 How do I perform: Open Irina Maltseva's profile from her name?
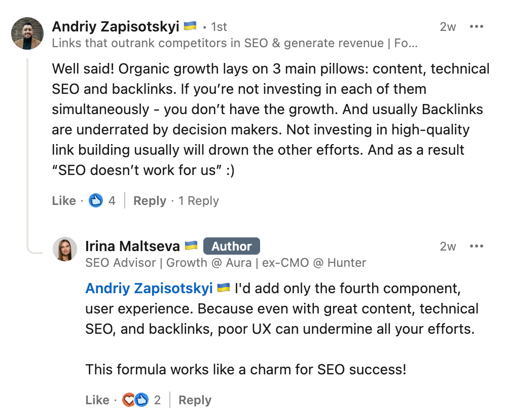pos(132,246)
